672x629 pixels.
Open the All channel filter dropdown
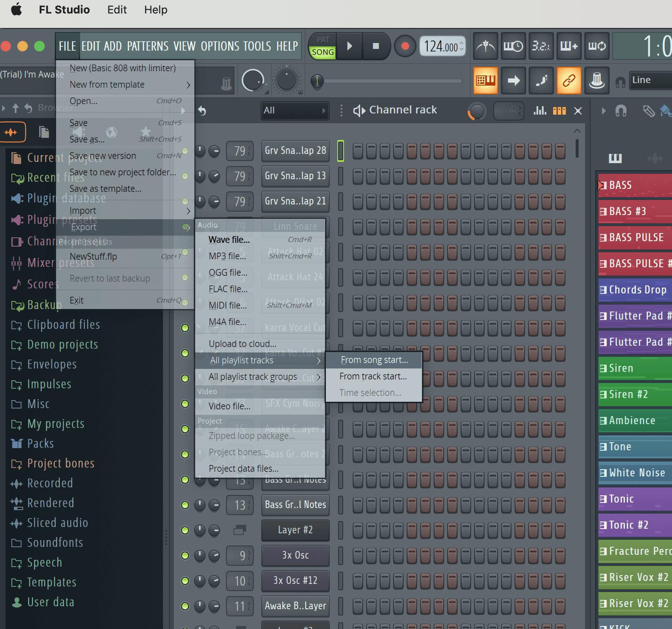pos(295,110)
